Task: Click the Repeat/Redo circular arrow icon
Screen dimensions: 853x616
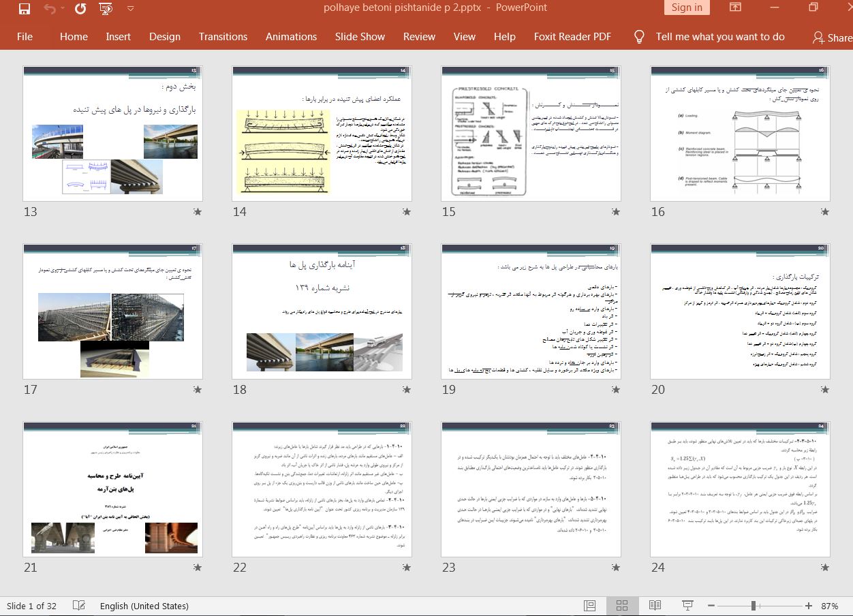Action: tap(80, 8)
